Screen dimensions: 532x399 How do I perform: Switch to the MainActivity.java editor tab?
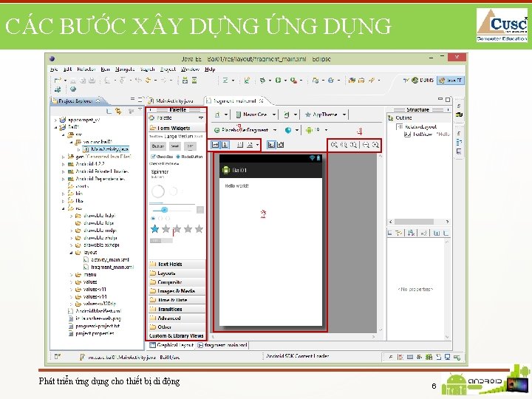click(171, 100)
